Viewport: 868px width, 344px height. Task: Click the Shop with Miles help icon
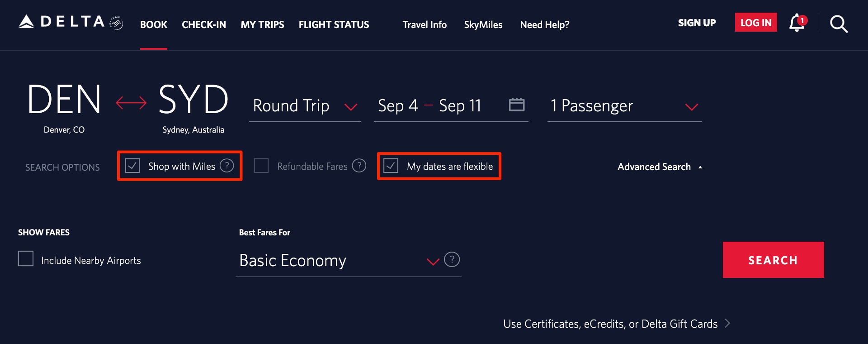[x=226, y=166]
